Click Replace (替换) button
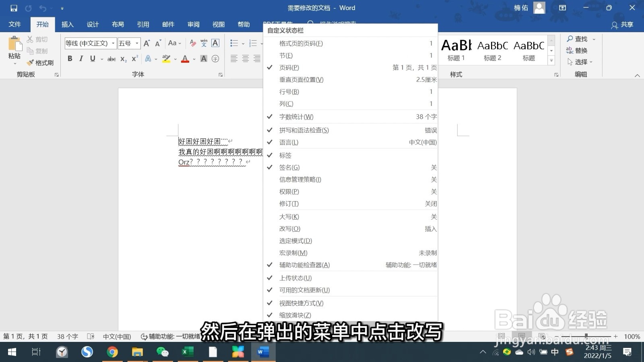644x362 pixels. click(577, 50)
